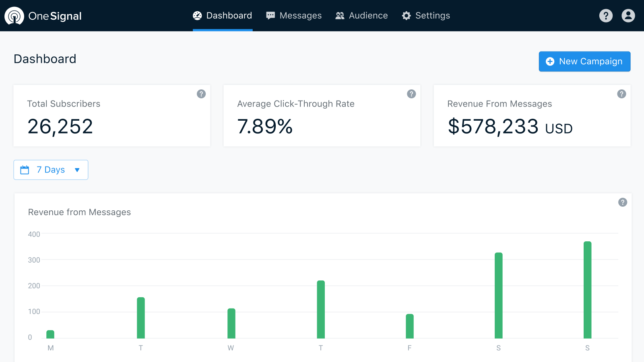Click the OneSignal brand name text
Image resolution: width=644 pixels, height=362 pixels.
pyautogui.click(x=55, y=16)
